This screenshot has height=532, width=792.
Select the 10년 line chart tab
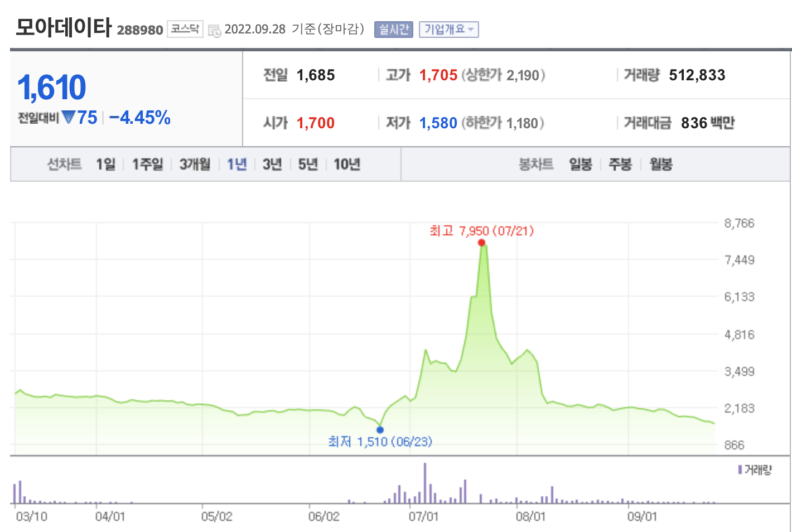coord(347,164)
